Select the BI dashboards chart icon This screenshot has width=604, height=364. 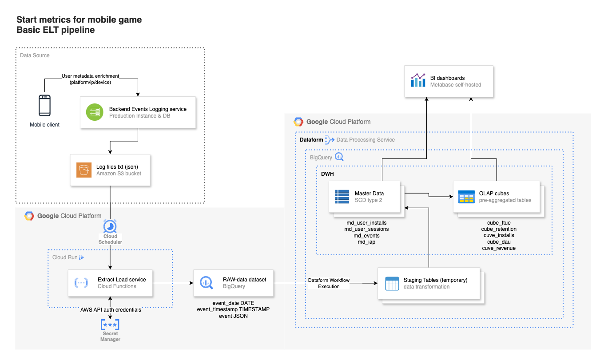click(418, 81)
